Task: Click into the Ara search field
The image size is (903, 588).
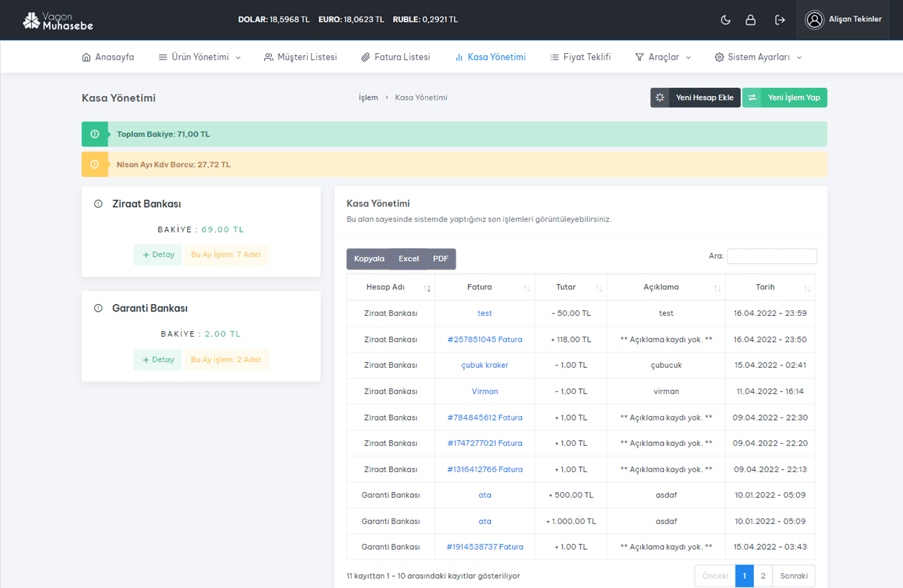Action: tap(772, 256)
